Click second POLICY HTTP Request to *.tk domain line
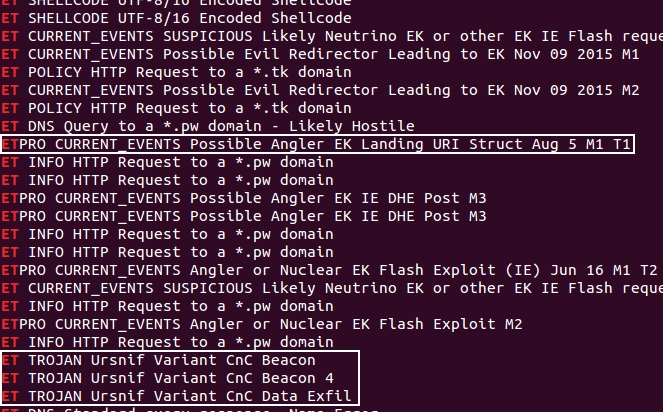 pos(176,108)
